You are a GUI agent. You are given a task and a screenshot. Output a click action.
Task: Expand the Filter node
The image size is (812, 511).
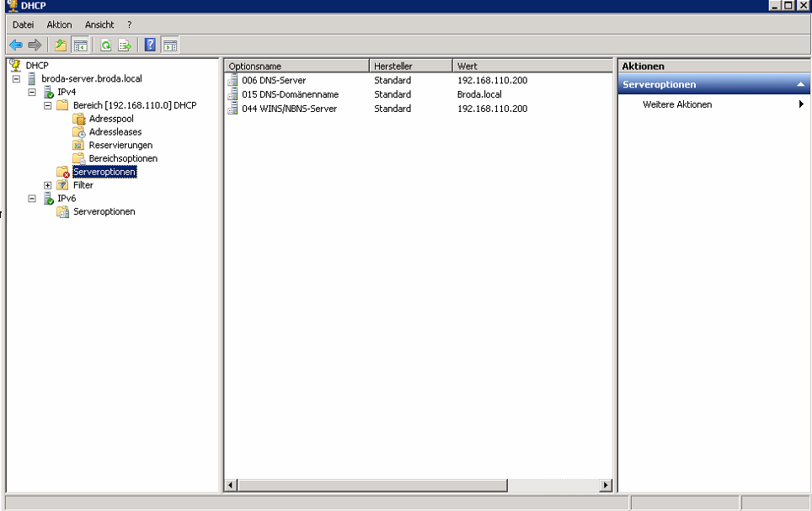click(x=48, y=185)
